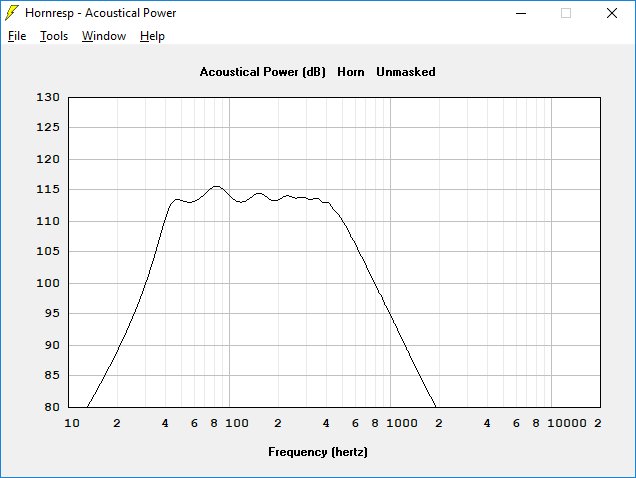Click the 85 dB y-axis value
636x478 pixels.
pyautogui.click(x=52, y=375)
